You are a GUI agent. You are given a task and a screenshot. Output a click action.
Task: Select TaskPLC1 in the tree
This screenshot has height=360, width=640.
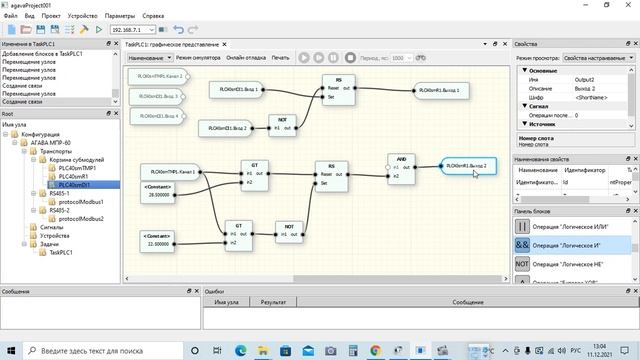tap(61, 253)
